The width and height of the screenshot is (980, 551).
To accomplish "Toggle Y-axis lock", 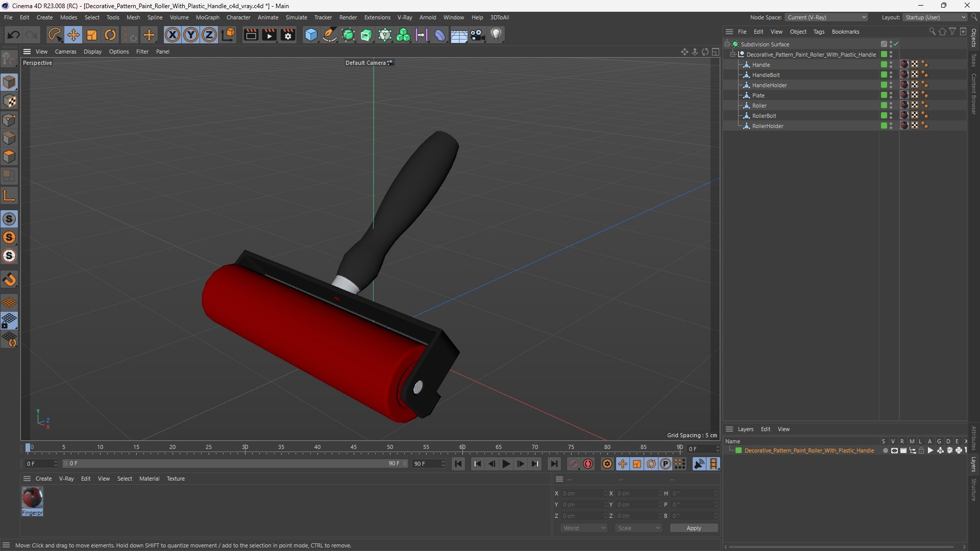I will tap(191, 35).
